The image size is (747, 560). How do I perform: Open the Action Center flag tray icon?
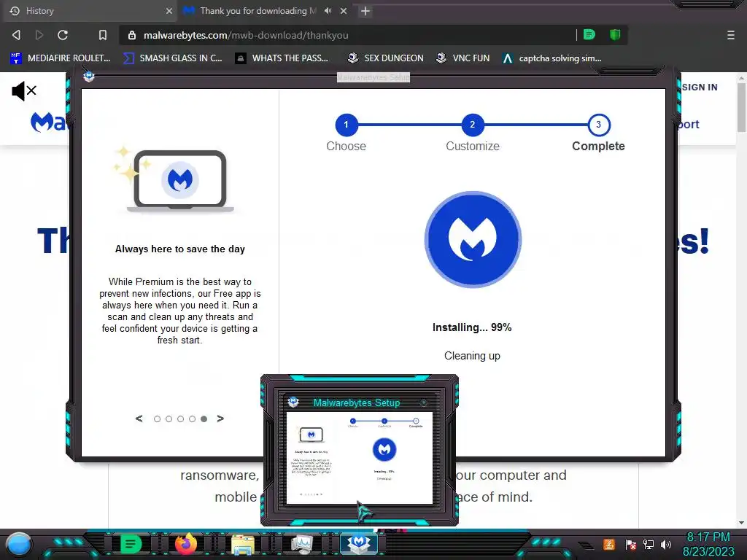click(x=631, y=544)
